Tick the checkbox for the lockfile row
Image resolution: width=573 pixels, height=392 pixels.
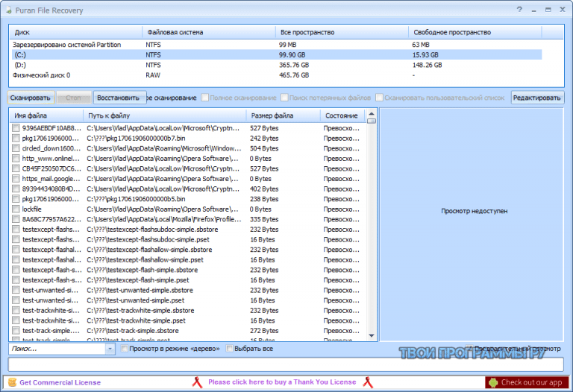pyautogui.click(x=16, y=209)
